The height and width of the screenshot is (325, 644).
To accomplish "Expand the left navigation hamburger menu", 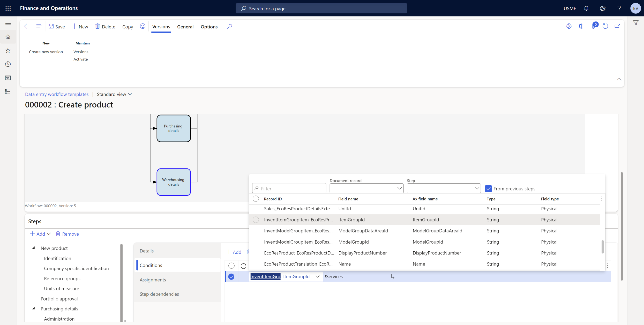I will coord(8,24).
